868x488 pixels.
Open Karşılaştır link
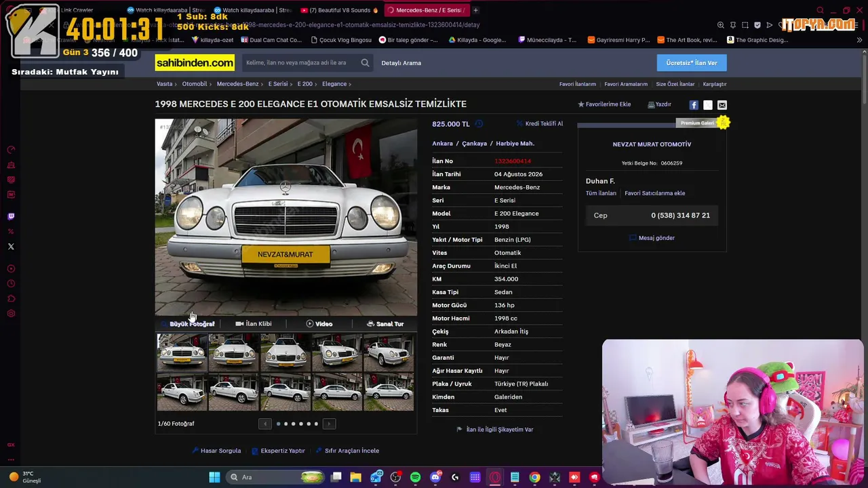click(715, 84)
